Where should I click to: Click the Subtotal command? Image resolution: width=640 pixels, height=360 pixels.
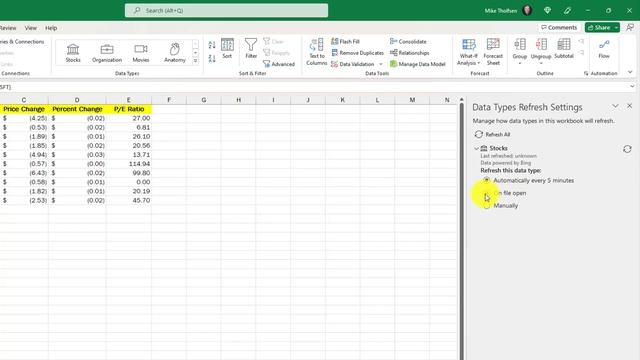coord(564,49)
